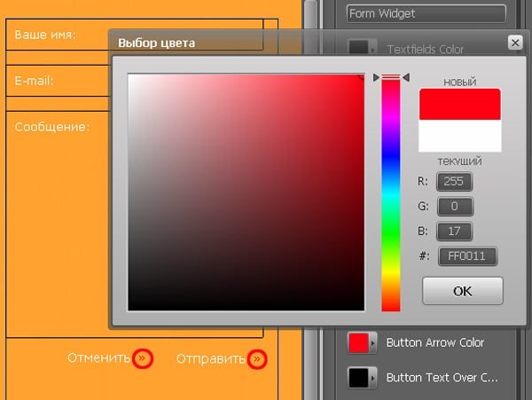
Task: Click the new (новый) red color preview
Action: [x=459, y=105]
